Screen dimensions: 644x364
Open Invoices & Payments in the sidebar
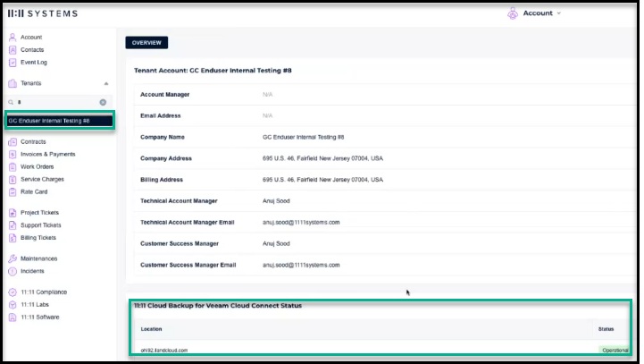point(48,154)
